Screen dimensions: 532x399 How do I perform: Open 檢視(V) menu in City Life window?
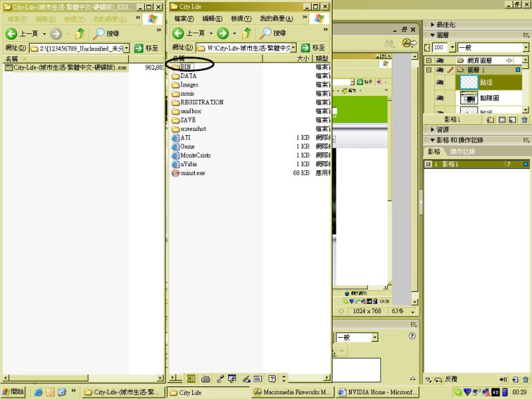pyautogui.click(x=241, y=19)
